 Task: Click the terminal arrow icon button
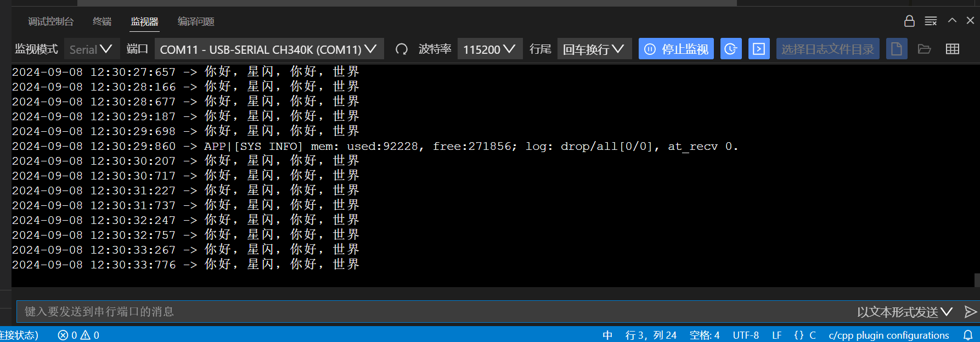758,49
